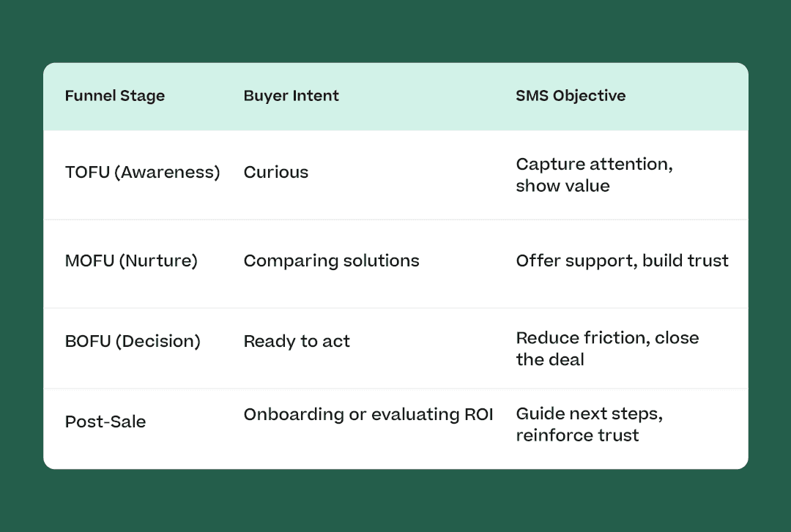Click the Ready to act cell
791x532 pixels.
point(297,342)
